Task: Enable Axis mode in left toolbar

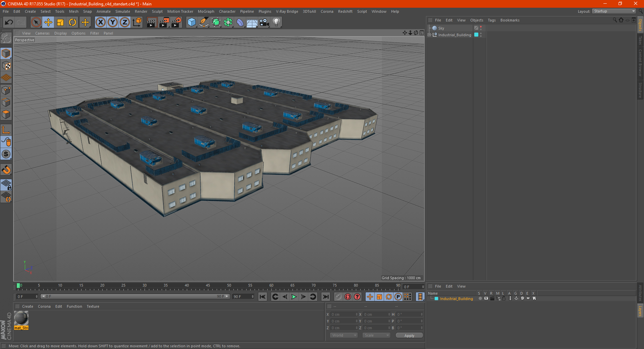Action: coord(6,130)
